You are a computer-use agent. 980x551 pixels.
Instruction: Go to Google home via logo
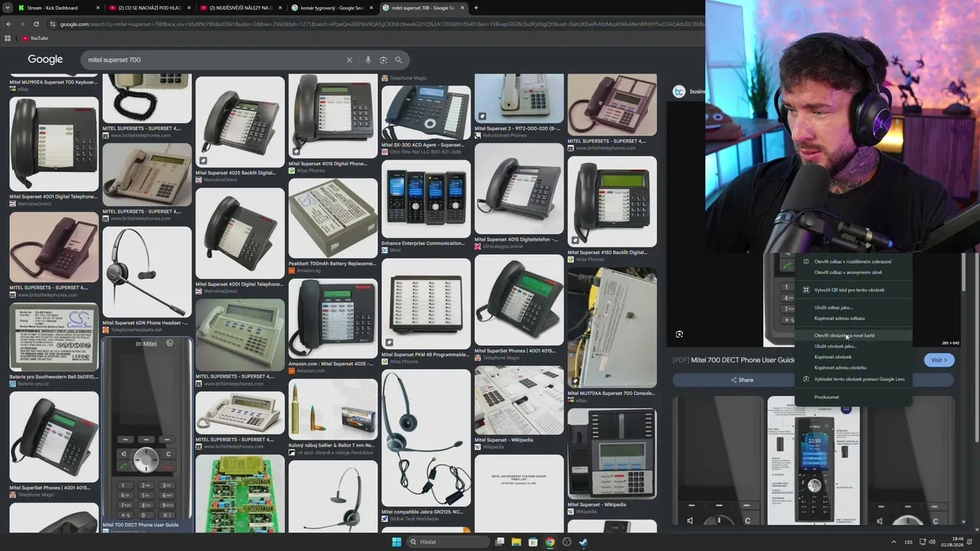pos(45,60)
